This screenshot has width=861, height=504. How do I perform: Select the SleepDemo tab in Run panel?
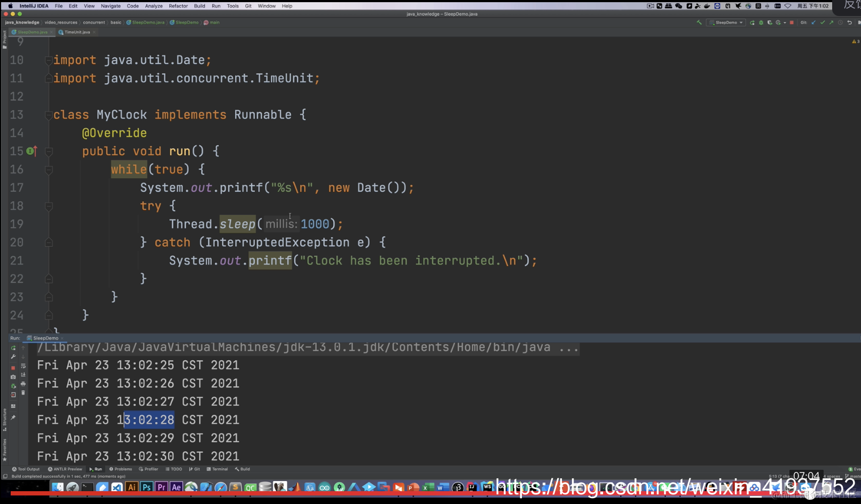coord(45,338)
